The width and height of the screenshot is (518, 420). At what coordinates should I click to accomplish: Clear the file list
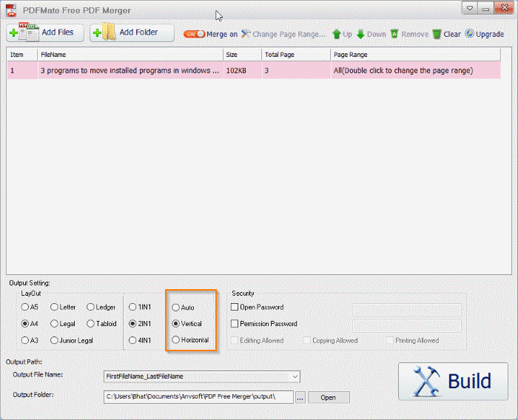447,34
